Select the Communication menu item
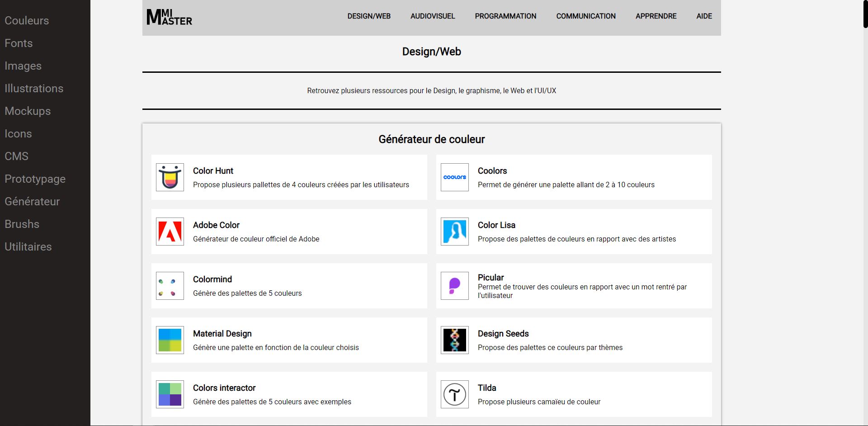 pos(586,16)
